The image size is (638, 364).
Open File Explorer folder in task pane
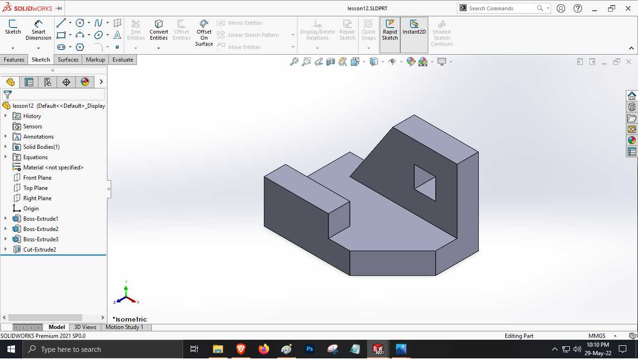tap(632, 118)
